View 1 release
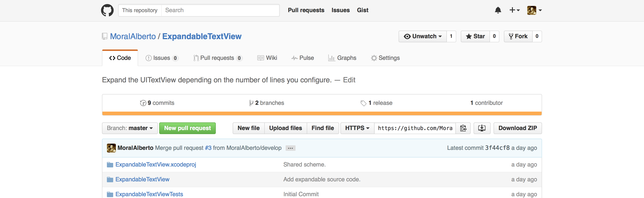The width and height of the screenshot is (644, 198). point(376,103)
